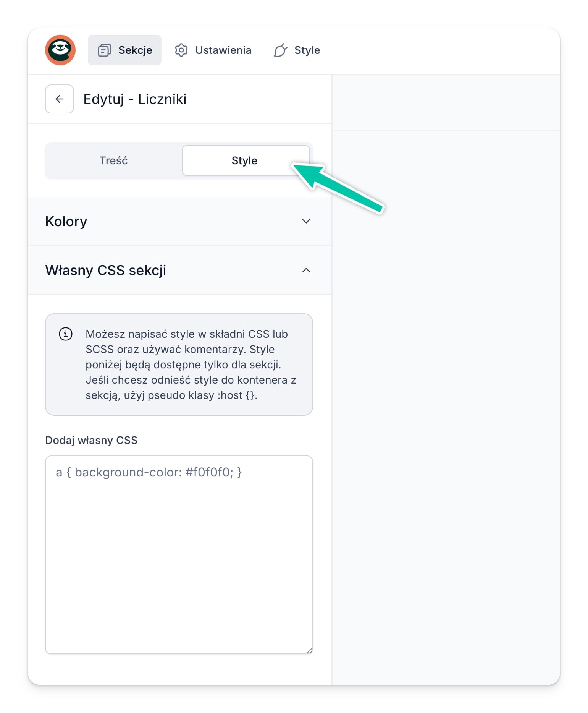Click the Kolory section heading
This screenshot has width=588, height=713.
tap(66, 222)
